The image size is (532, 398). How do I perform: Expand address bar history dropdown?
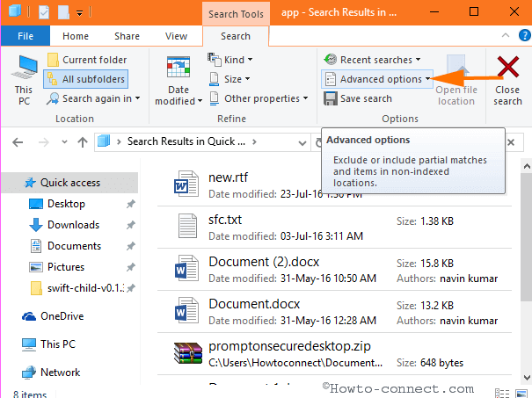[302, 142]
